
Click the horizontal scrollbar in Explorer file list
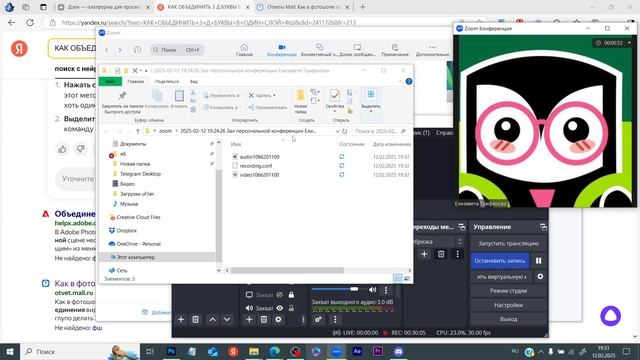tap(287, 270)
